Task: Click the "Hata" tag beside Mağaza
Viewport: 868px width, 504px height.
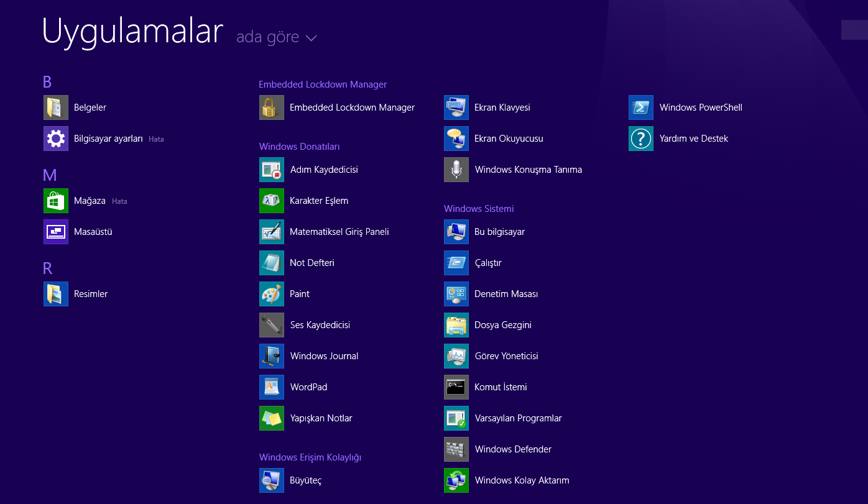Action: [x=119, y=201]
